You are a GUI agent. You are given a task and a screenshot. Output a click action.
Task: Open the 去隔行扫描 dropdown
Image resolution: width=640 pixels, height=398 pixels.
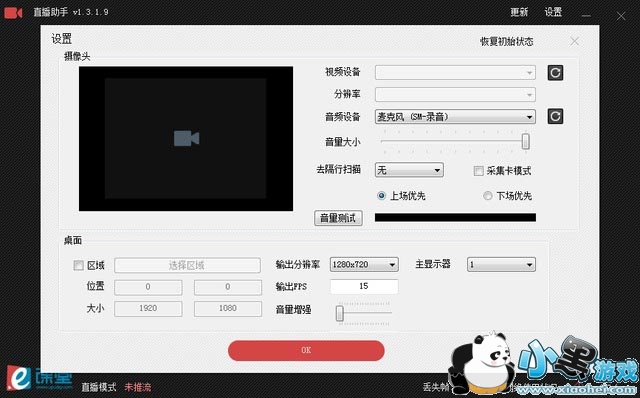point(409,170)
